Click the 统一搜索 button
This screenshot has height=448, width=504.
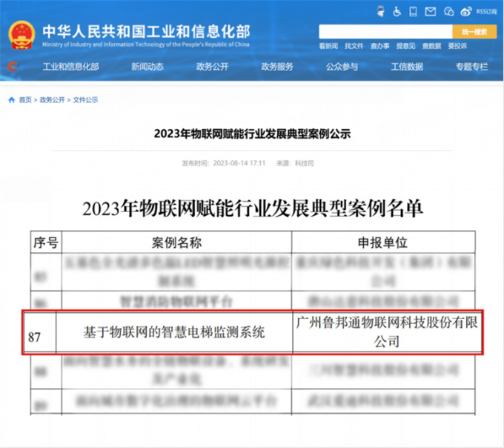pyautogui.click(x=474, y=31)
